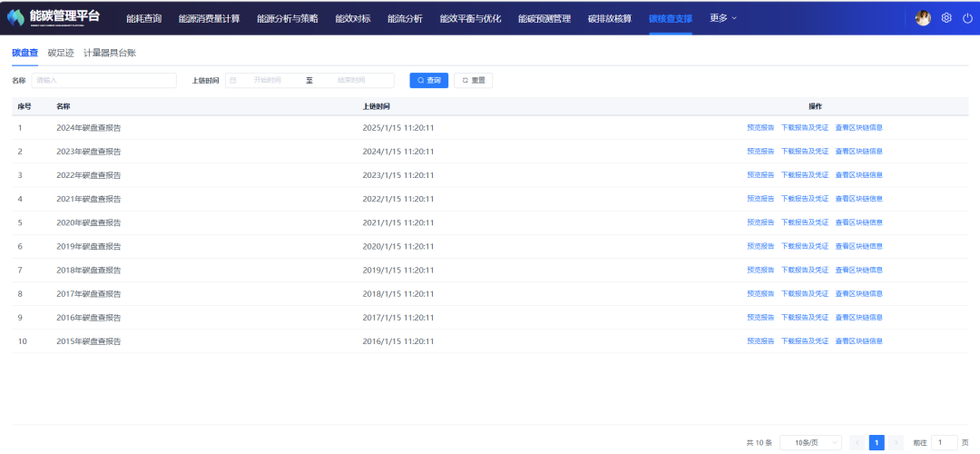This screenshot has width=980, height=454.
Task: Preview the 2023年碳盘查报告 report
Action: click(760, 152)
